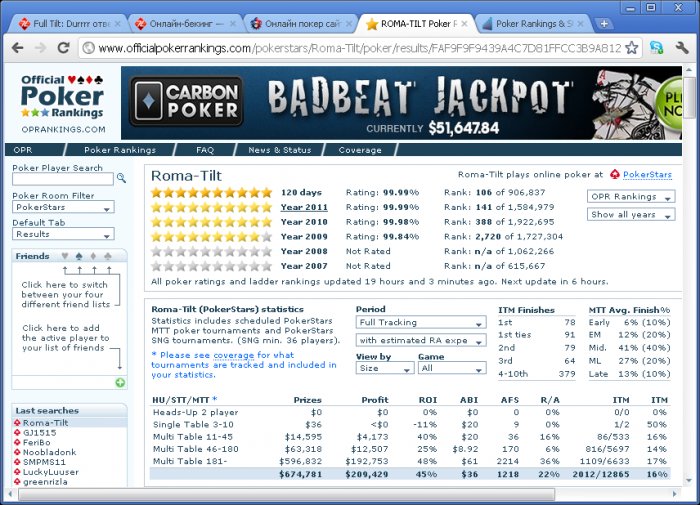
Task: Open Roma-Tilt from last searches
Action: click(x=46, y=423)
